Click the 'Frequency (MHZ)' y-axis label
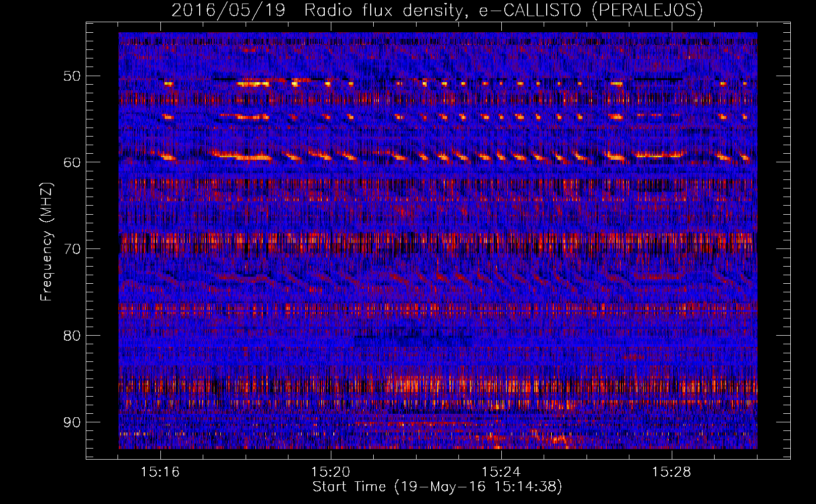 click(x=46, y=242)
